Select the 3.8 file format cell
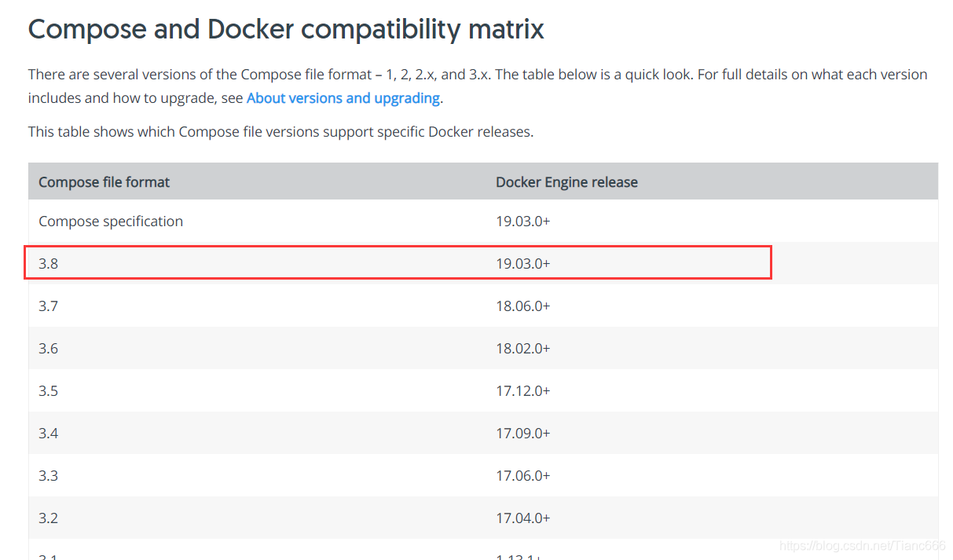This screenshot has height=560, width=953. 49,263
